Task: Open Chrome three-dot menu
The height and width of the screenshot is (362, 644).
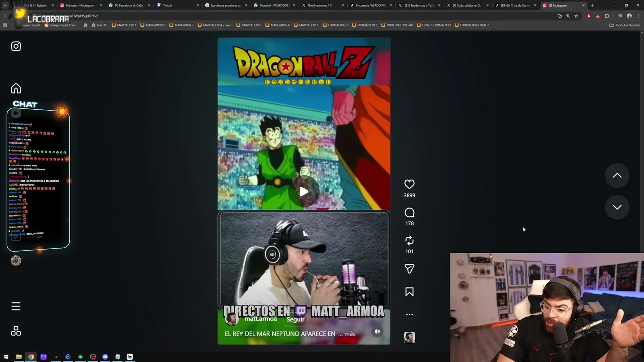Action: coord(638,16)
